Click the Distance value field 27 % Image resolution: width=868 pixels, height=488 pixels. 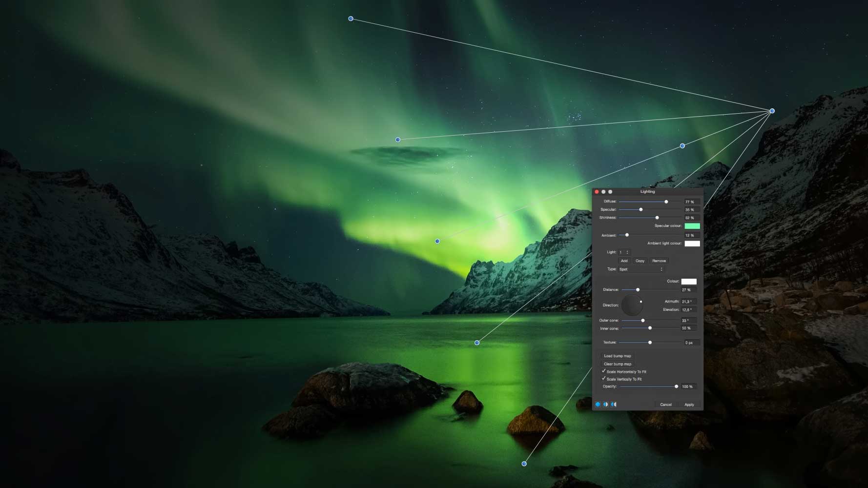pos(689,290)
